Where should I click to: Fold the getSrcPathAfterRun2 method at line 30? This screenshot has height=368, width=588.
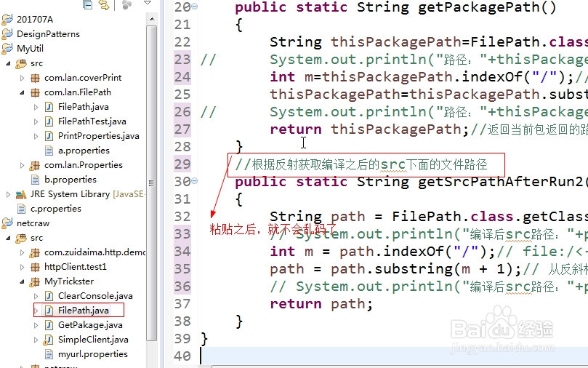tap(195, 181)
